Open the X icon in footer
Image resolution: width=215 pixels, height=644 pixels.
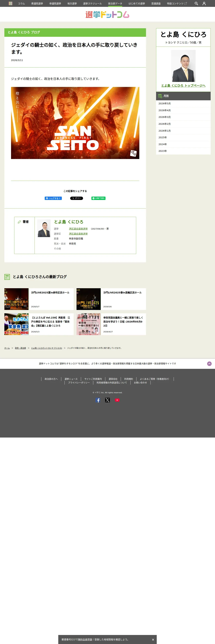pos(107,400)
